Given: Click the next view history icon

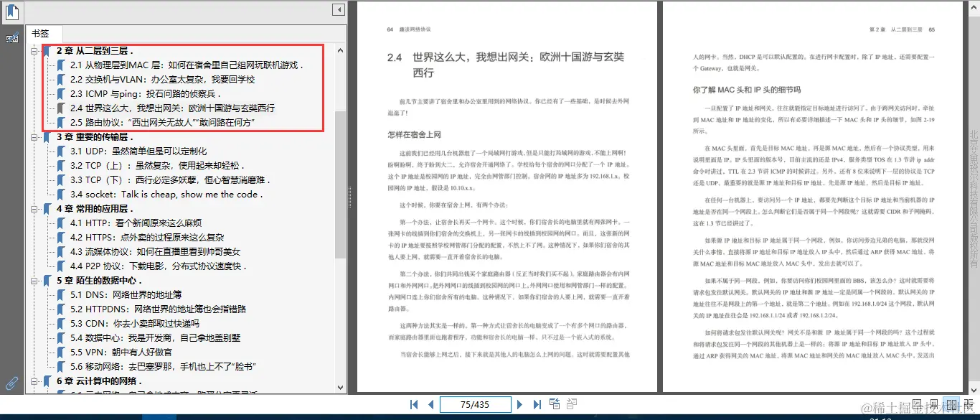Looking at the screenshot, I should 572,404.
